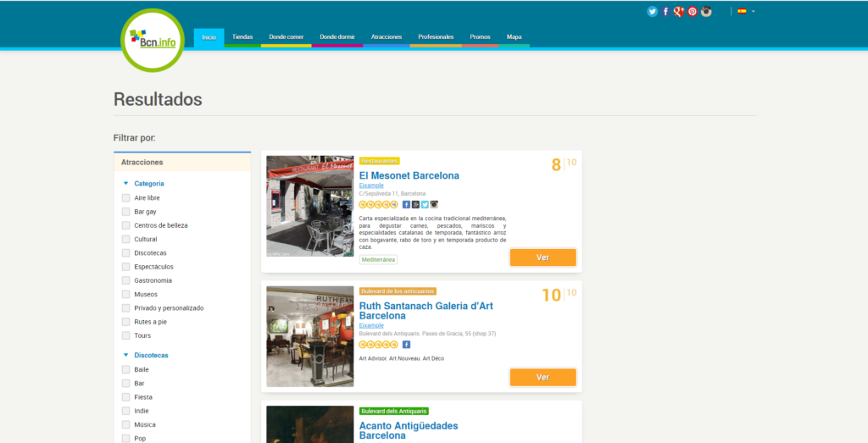This screenshot has height=443, width=868.
Task: Click the Mediterránea cuisine tag
Action: 378,259
